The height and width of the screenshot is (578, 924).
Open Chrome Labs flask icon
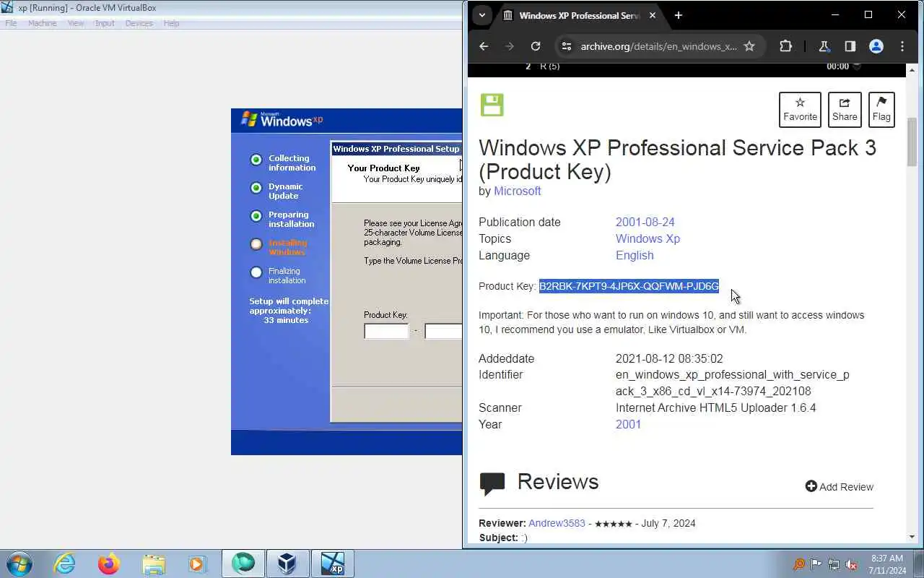click(x=824, y=46)
